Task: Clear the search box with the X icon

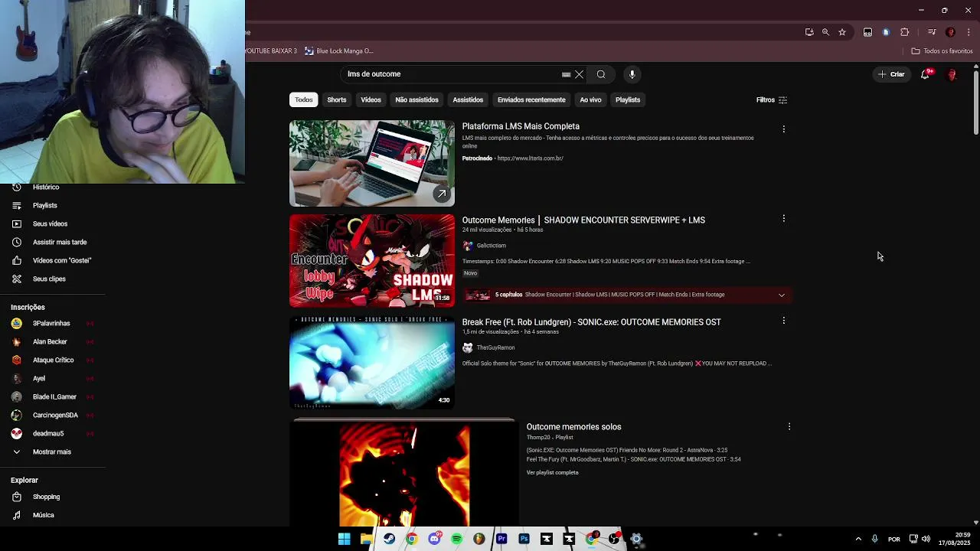Action: tap(579, 74)
